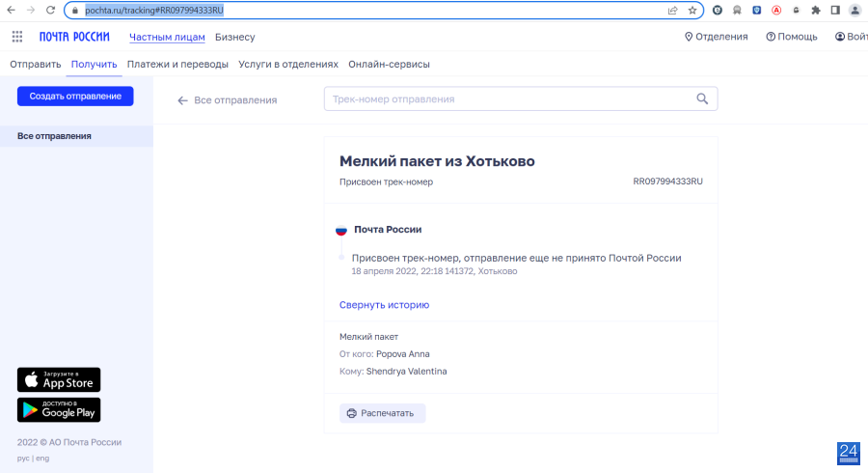Toggle the browser side panel icon
Viewport: 868px width, 473px height.
point(835,10)
